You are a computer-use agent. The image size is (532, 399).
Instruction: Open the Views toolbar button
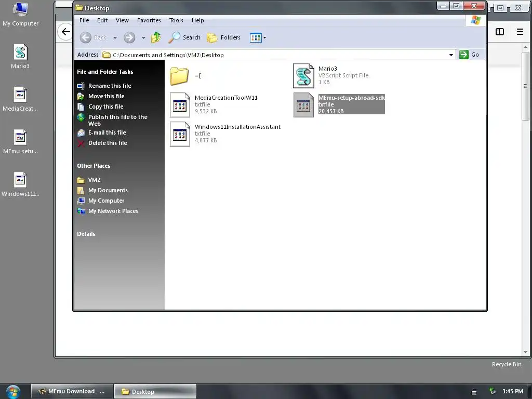pyautogui.click(x=258, y=37)
